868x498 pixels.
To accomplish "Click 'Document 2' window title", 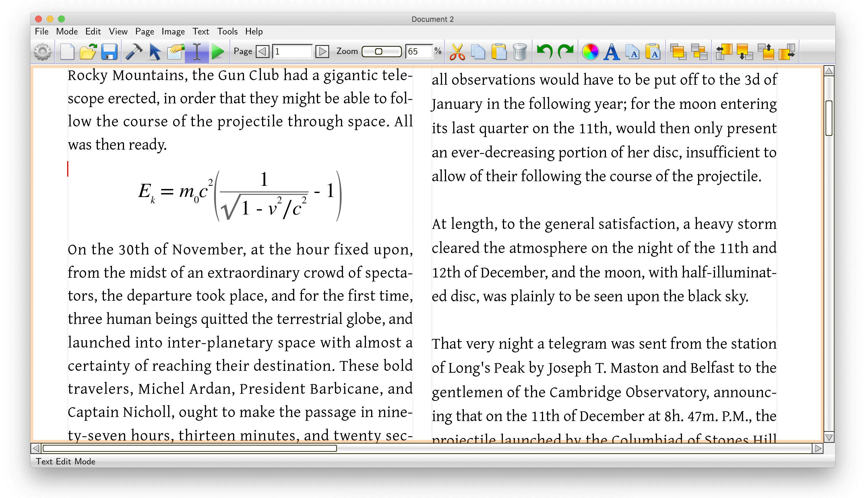I will point(432,19).
